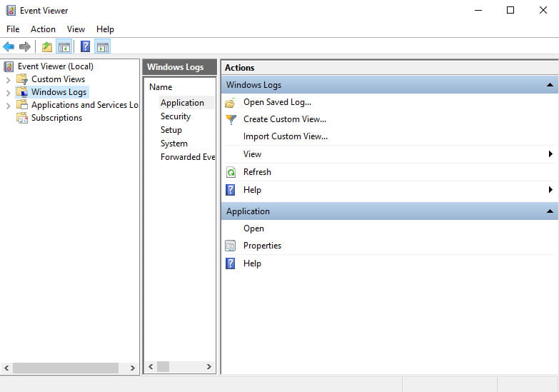
Task: Toggle the Show/Hide Action Pane icon
Action: (x=103, y=47)
